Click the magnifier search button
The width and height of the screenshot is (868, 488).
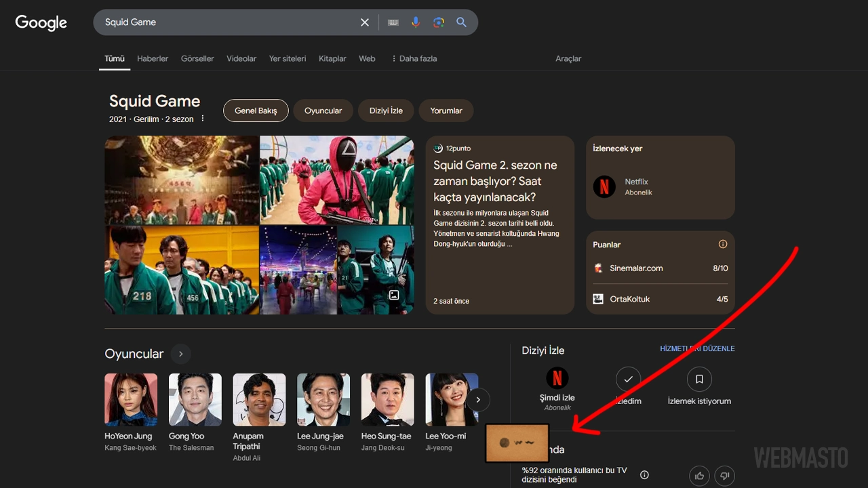click(461, 22)
